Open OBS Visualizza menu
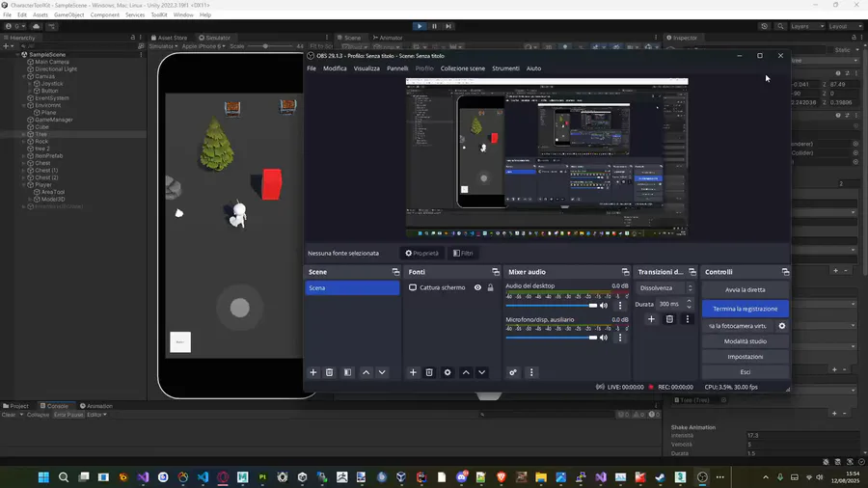 [366, 68]
